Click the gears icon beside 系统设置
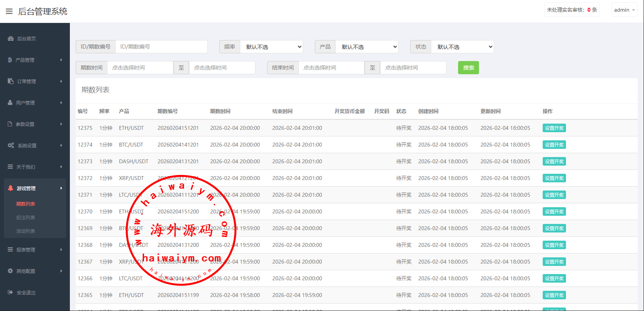The width and height of the screenshot is (644, 311). click(11, 145)
